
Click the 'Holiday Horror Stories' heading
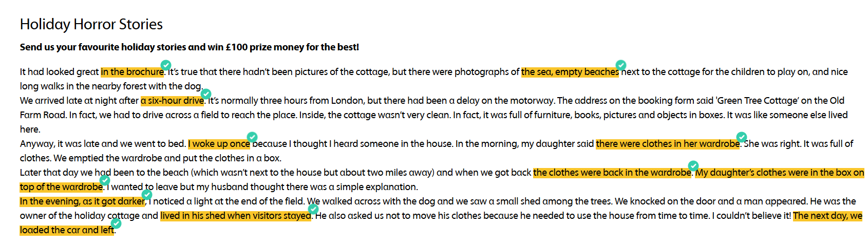[x=91, y=24]
